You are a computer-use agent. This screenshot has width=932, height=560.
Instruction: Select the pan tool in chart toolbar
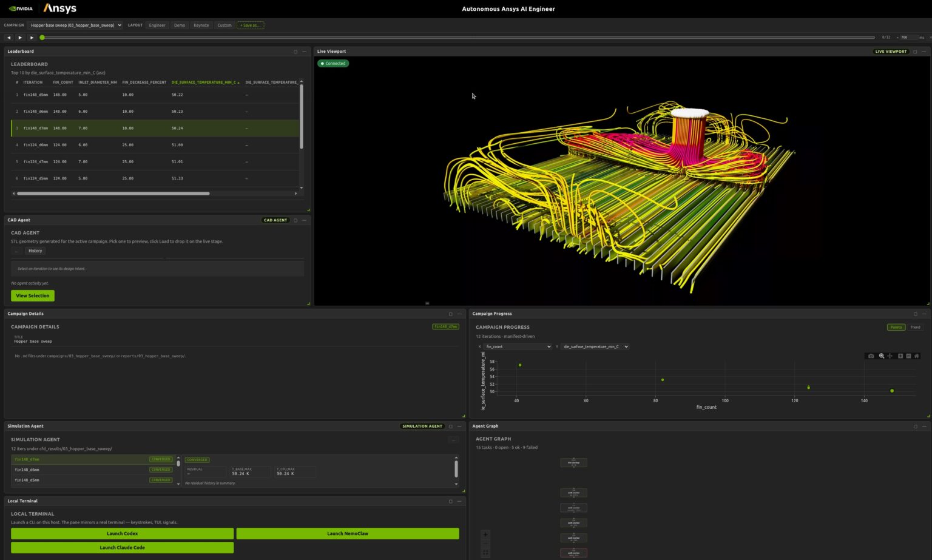click(890, 356)
